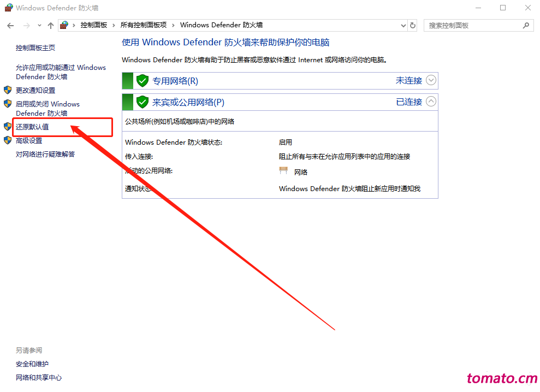540x392 pixels.
Task: Close the Windows Defender 防火墙 window
Action: (x=527, y=8)
